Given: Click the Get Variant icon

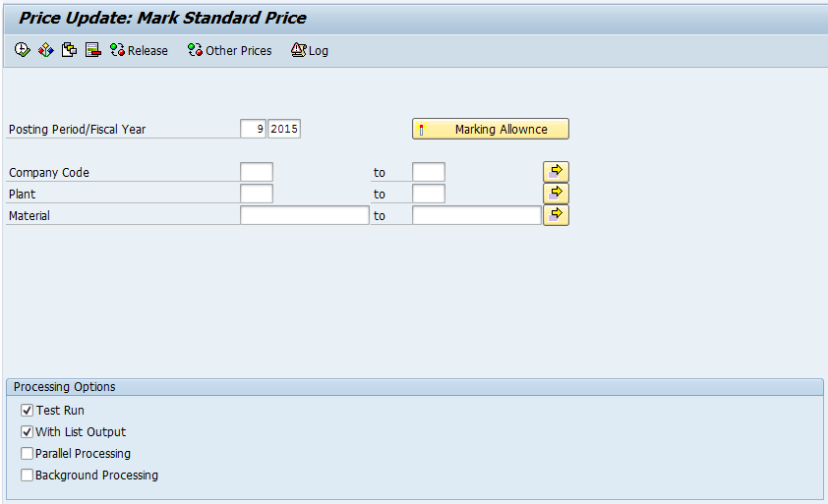Looking at the screenshot, I should 46,50.
